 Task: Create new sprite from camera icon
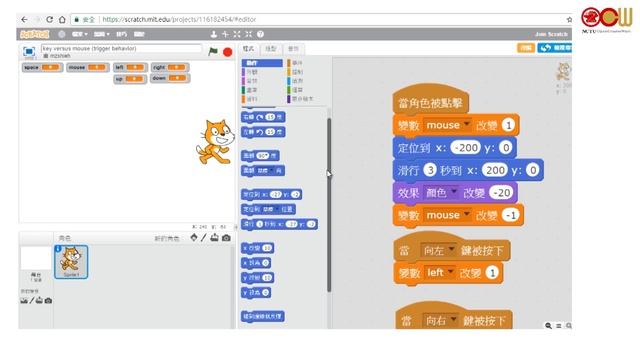[226, 238]
